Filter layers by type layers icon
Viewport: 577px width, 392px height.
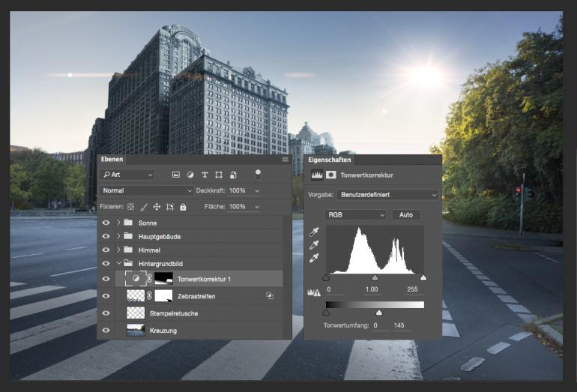tap(205, 175)
